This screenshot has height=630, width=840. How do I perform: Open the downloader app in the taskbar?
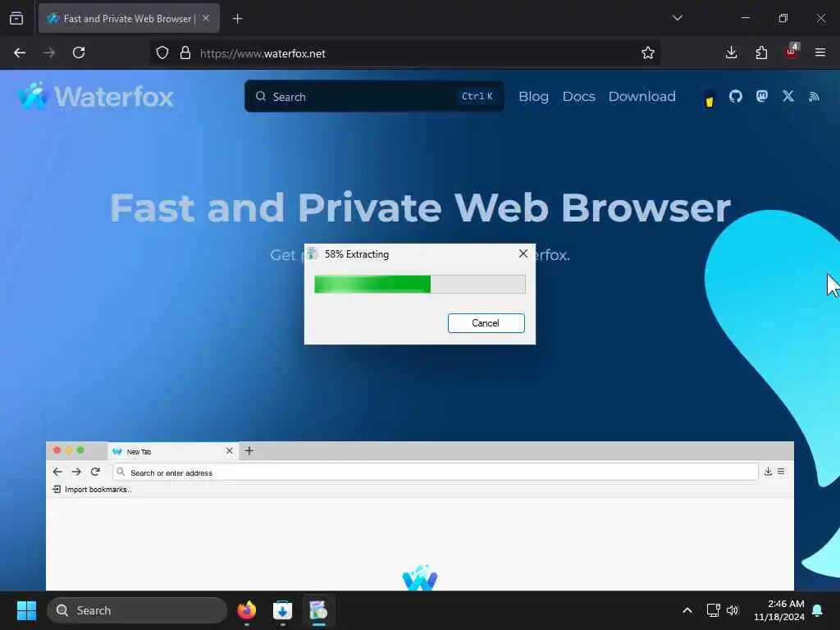[x=282, y=610]
